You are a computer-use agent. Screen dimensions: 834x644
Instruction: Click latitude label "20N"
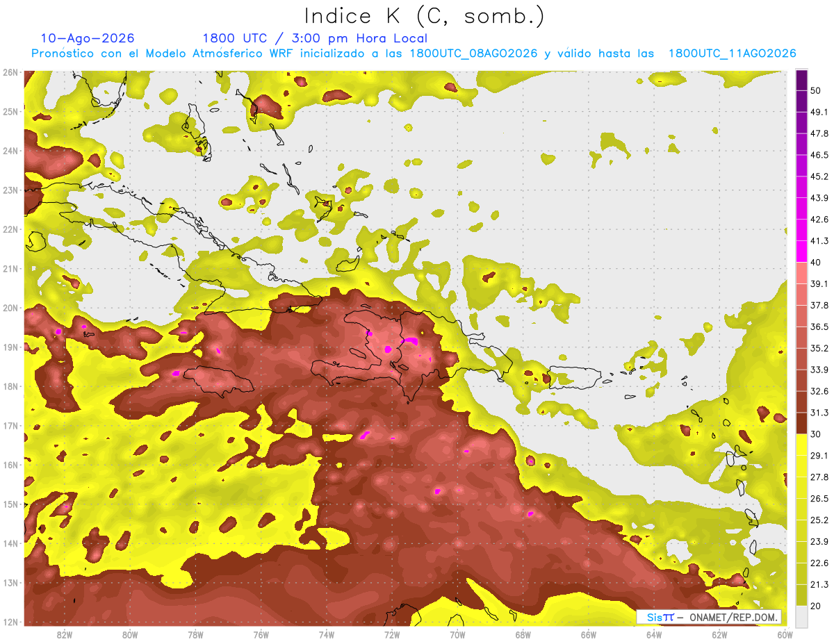[x=10, y=308]
